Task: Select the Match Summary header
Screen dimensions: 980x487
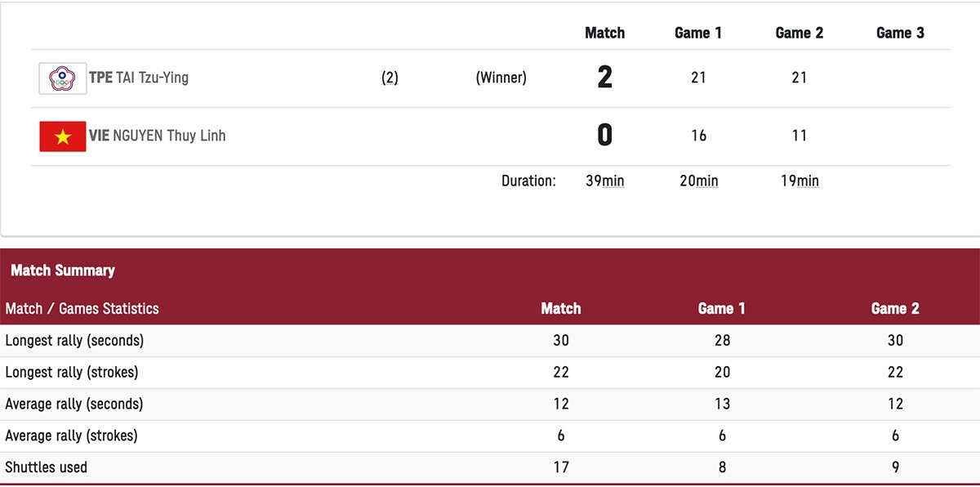Action: point(63,270)
